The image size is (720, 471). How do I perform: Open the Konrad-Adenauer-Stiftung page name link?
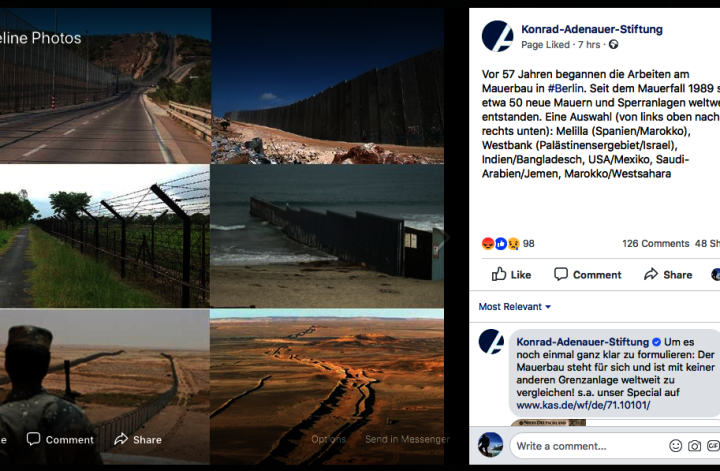(592, 29)
